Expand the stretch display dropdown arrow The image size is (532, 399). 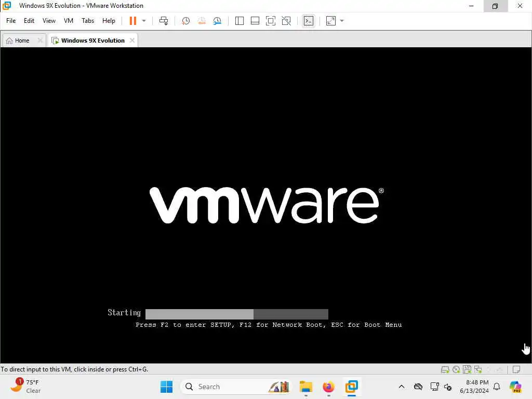342,21
